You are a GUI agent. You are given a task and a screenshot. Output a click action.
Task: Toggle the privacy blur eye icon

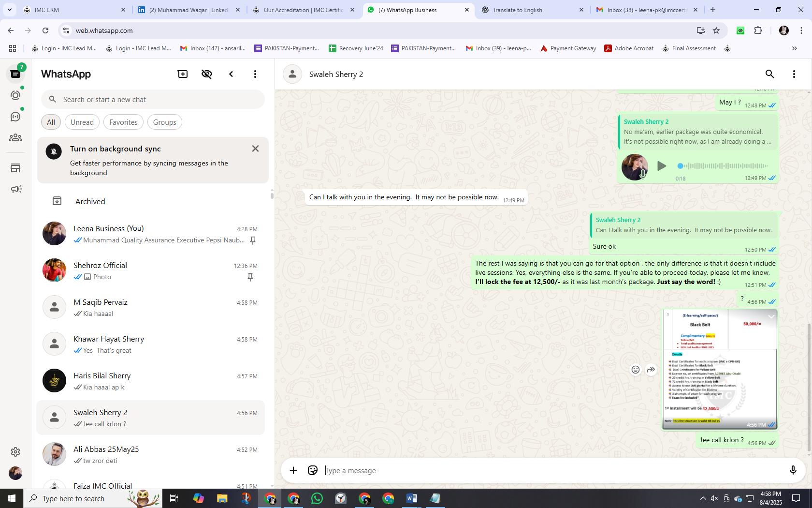tap(207, 74)
